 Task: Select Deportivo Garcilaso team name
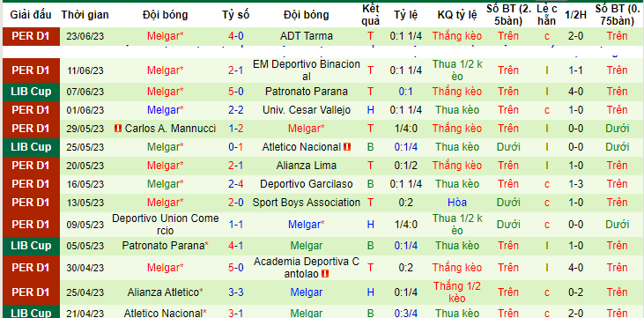307,184
